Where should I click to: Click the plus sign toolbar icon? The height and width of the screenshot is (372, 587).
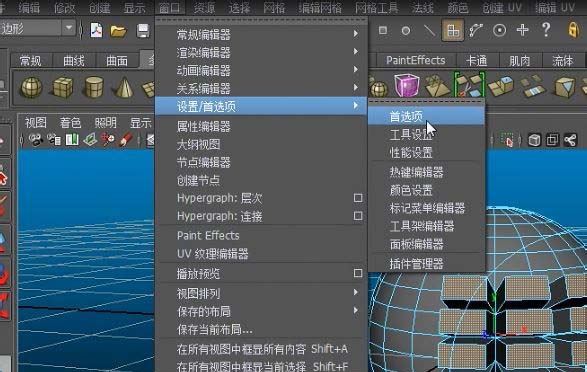click(522, 30)
